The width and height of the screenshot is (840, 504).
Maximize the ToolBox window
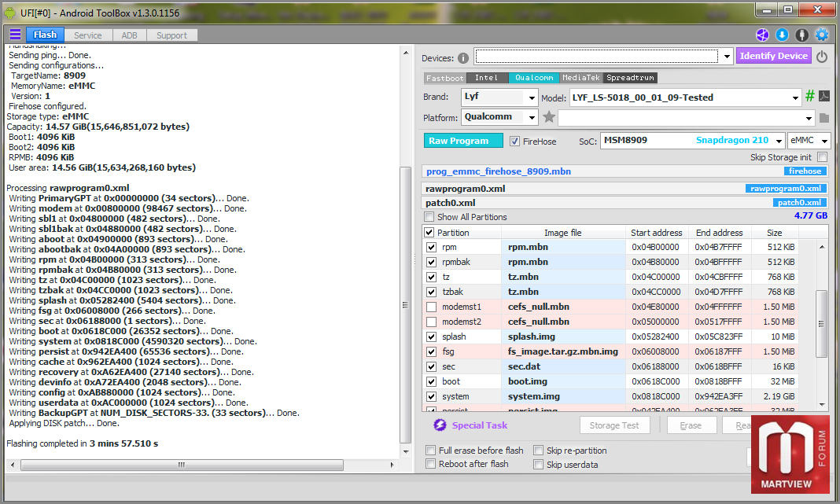click(x=787, y=9)
